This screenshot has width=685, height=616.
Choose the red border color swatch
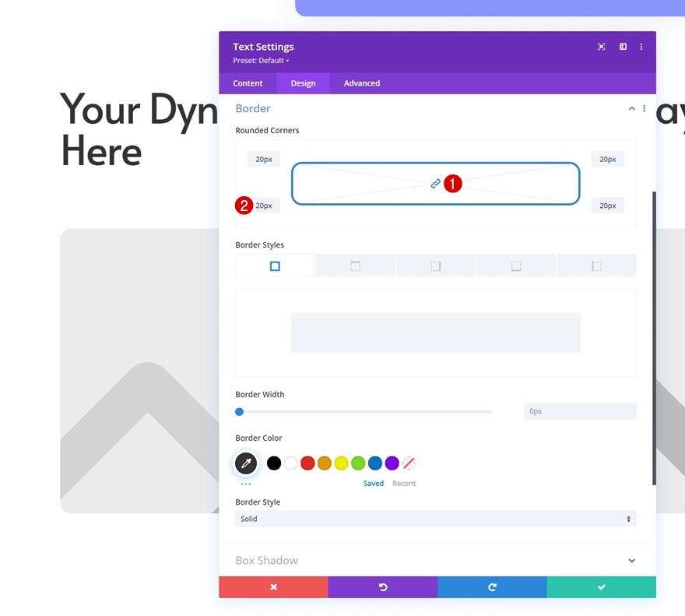click(307, 463)
